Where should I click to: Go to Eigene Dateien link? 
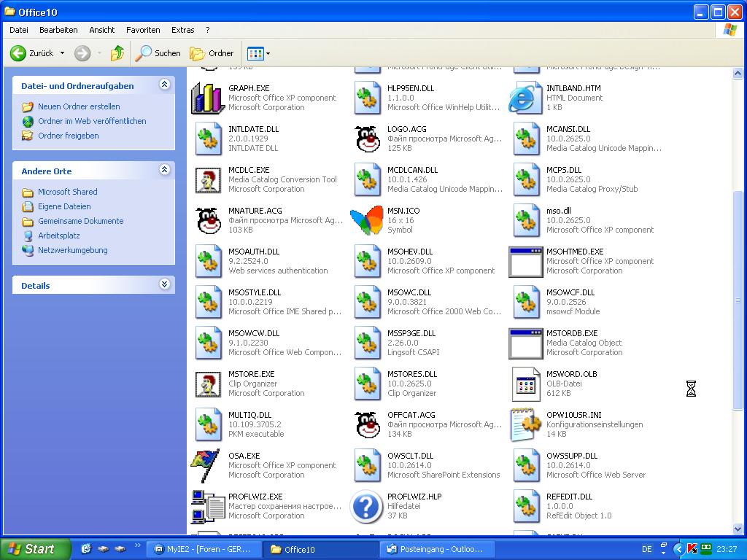point(64,206)
